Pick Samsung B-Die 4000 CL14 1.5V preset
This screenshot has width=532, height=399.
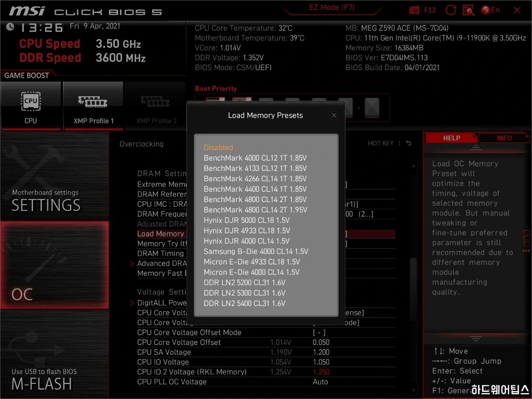256,251
